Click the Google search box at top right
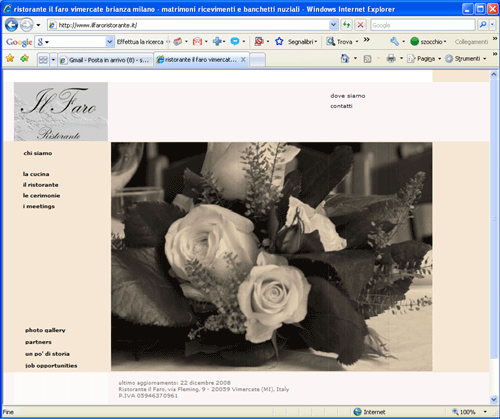Image resolution: width=500 pixels, height=419 pixels. coord(422,25)
